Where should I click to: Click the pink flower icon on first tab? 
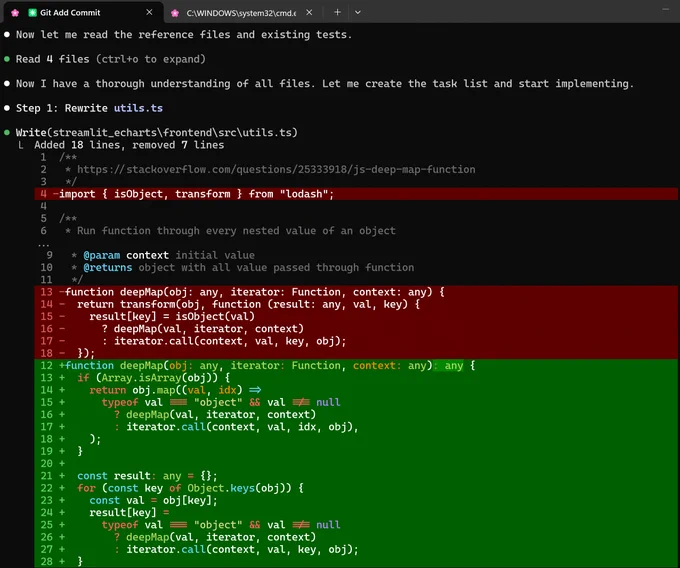point(15,13)
